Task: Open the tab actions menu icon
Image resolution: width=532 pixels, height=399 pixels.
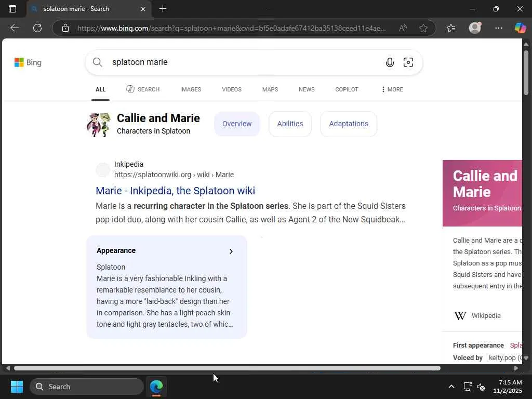Action: (x=12, y=9)
